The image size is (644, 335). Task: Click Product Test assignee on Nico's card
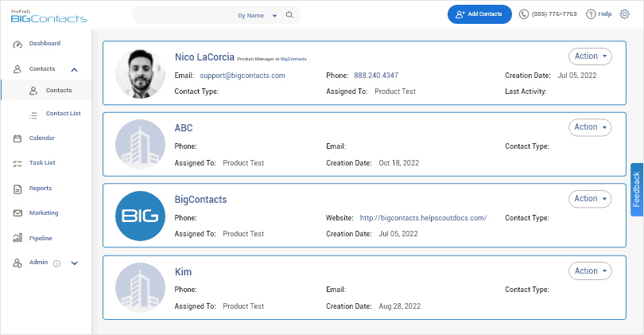click(395, 92)
